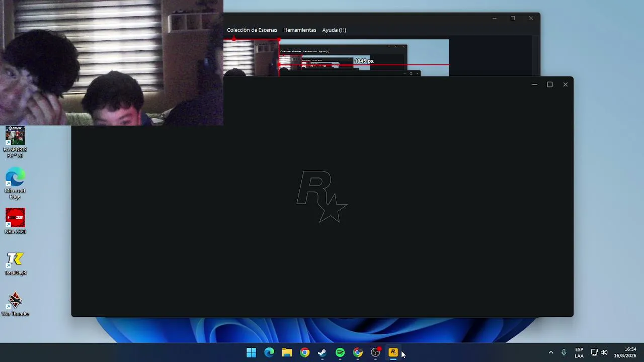Show hidden system tray icons
Screen dimensions: 644x362
pos(551,352)
